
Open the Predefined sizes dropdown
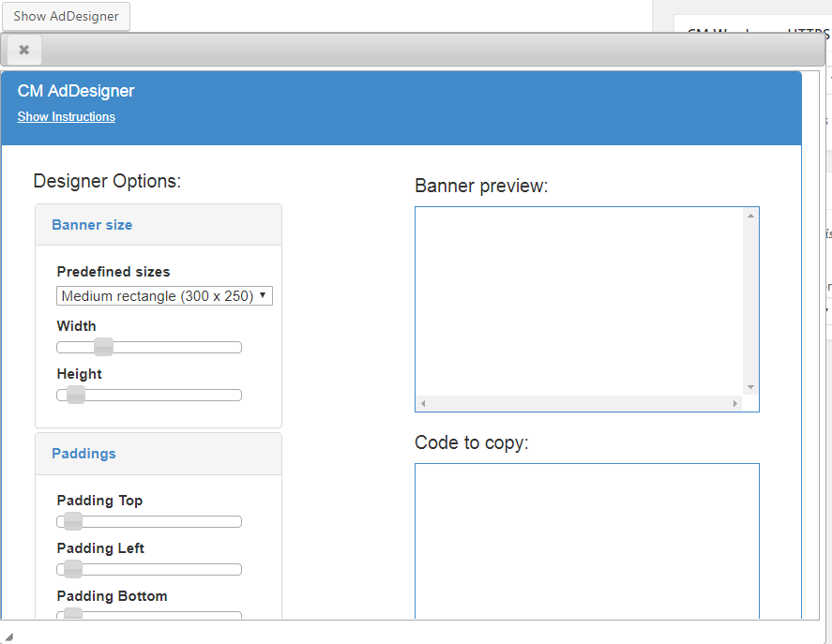tap(164, 296)
